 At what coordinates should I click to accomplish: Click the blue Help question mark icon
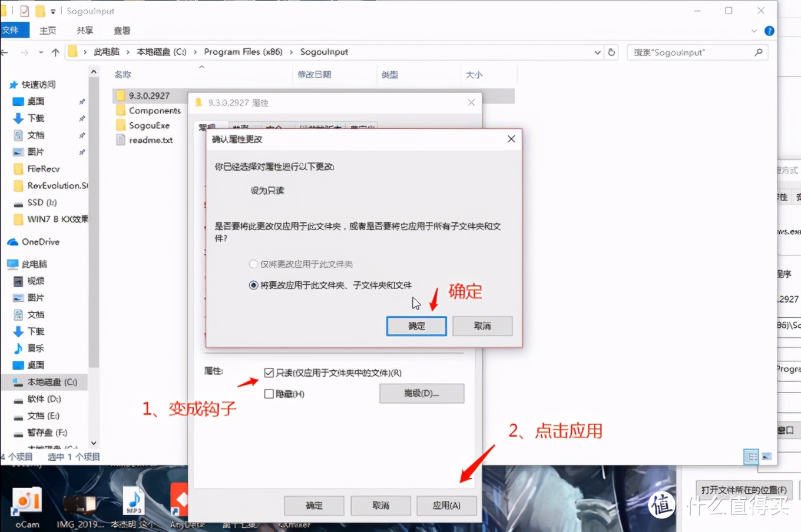[769, 31]
